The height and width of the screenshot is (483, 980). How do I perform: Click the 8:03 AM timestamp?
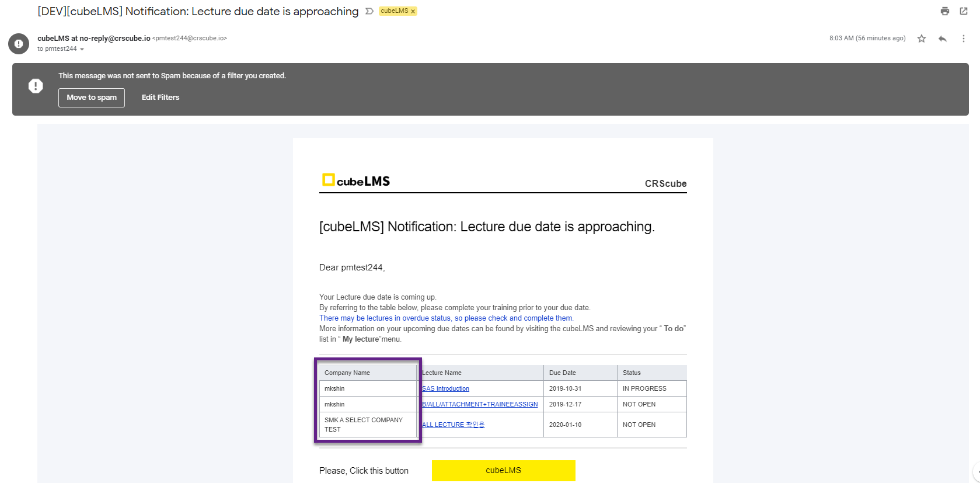click(x=867, y=39)
